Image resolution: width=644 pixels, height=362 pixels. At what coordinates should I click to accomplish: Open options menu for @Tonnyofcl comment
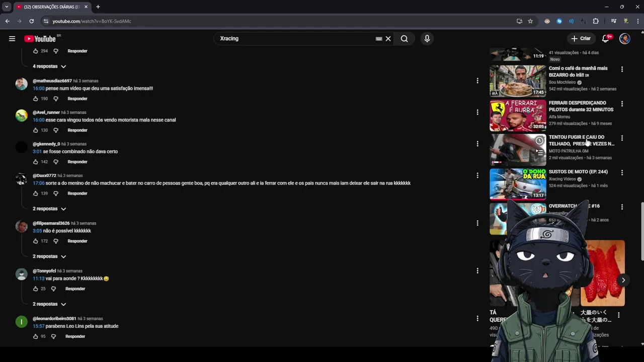[x=477, y=271]
